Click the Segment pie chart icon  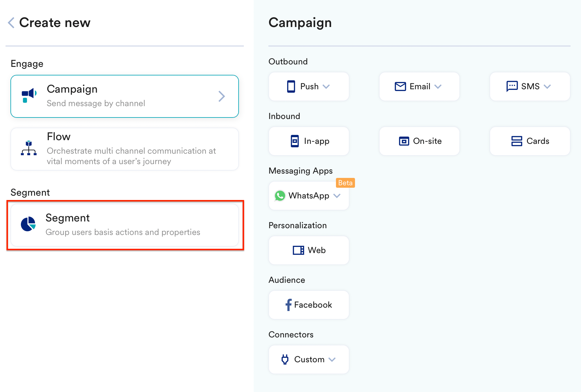pos(28,224)
